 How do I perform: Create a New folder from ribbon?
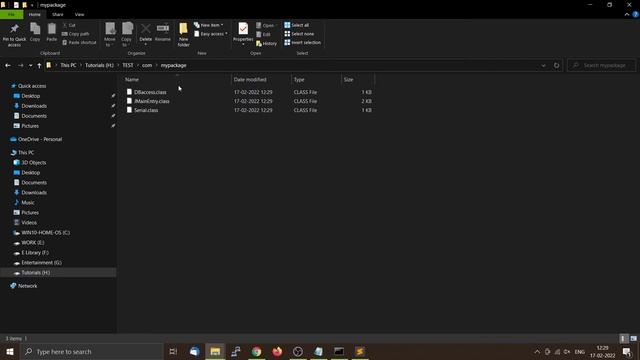coord(183,35)
